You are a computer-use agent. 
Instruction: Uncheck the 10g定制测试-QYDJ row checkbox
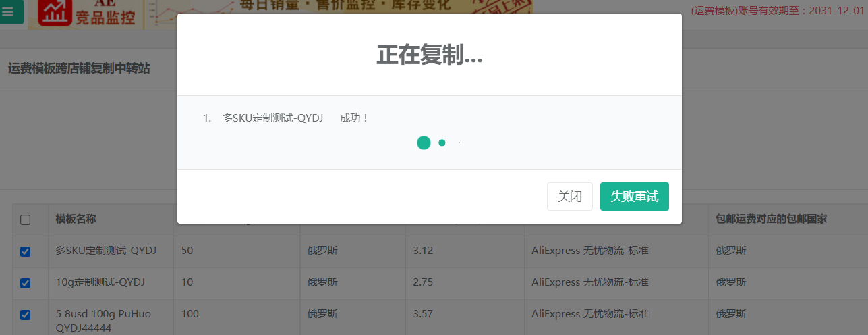(x=26, y=283)
